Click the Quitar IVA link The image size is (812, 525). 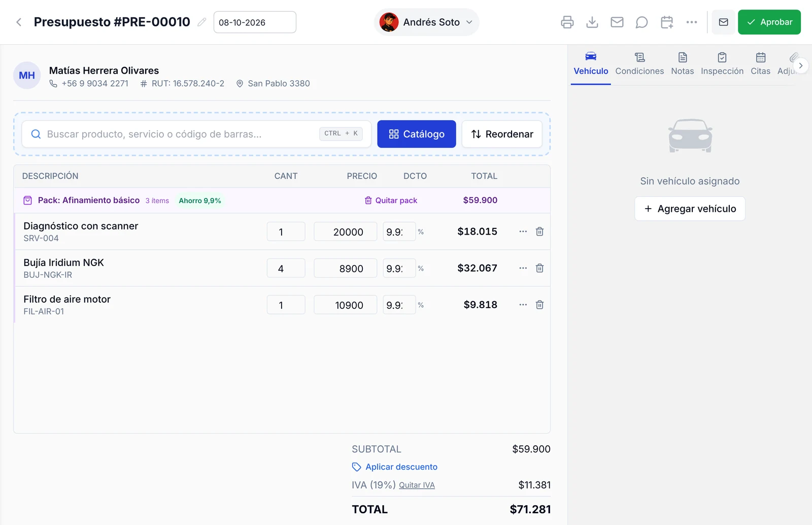coord(417,485)
